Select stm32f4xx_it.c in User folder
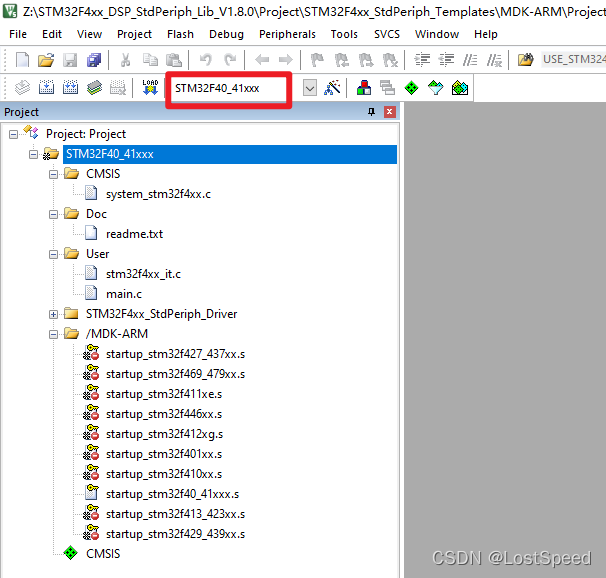 [x=143, y=274]
